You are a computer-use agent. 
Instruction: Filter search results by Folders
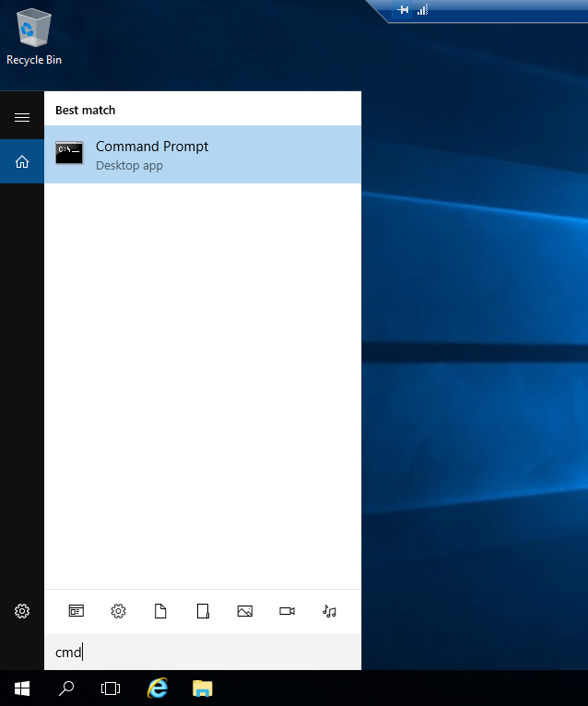203,611
